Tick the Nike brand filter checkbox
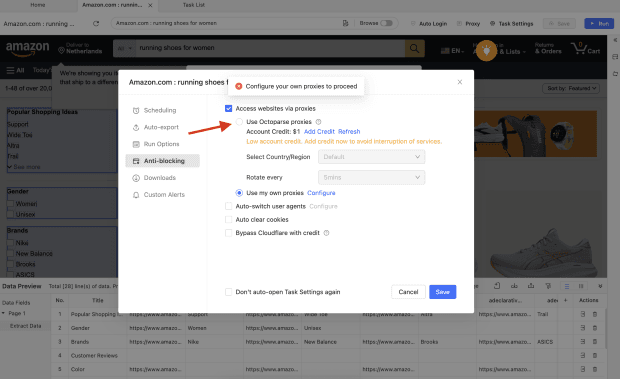Image resolution: width=620 pixels, height=379 pixels. [x=10, y=243]
